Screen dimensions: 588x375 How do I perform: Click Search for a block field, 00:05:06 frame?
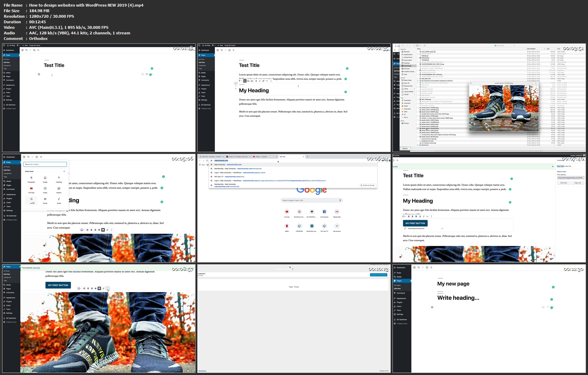click(45, 164)
